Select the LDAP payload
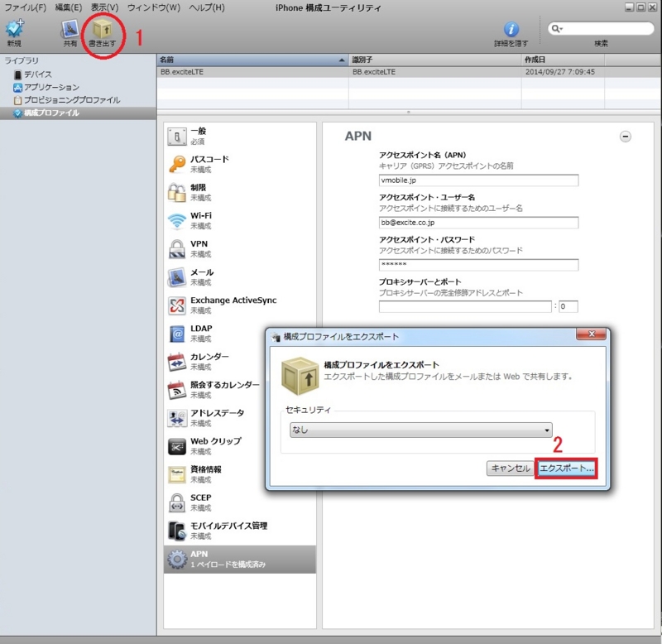Viewport: 662px width, 644px height. pos(215,334)
